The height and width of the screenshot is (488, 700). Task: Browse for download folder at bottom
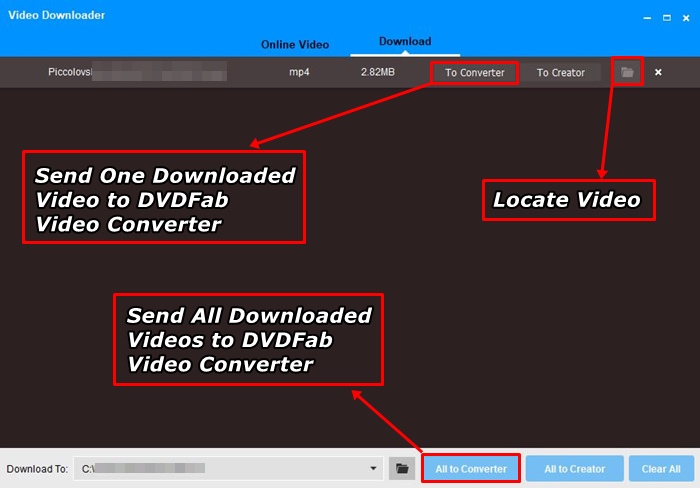click(x=401, y=468)
